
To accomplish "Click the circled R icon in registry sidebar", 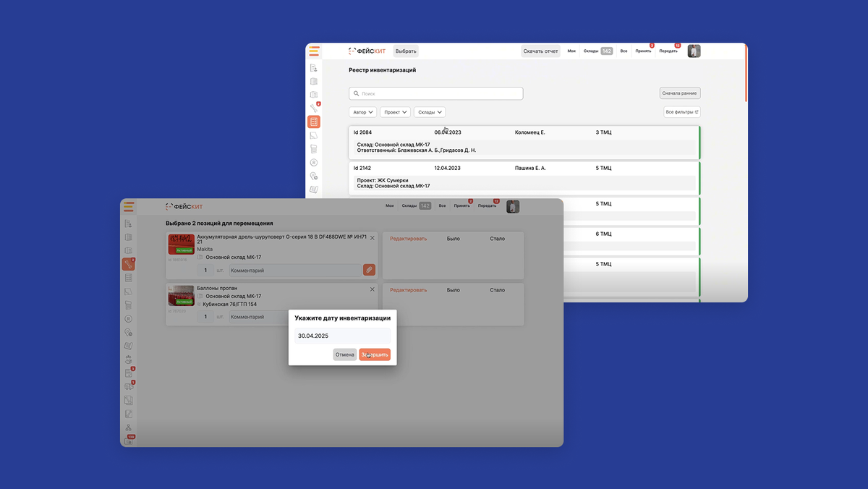I will [314, 163].
